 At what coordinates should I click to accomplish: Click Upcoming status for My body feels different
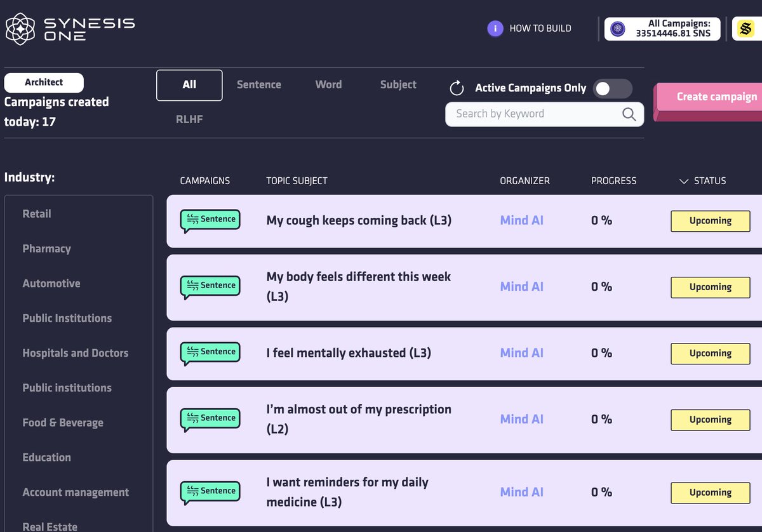pyautogui.click(x=710, y=287)
